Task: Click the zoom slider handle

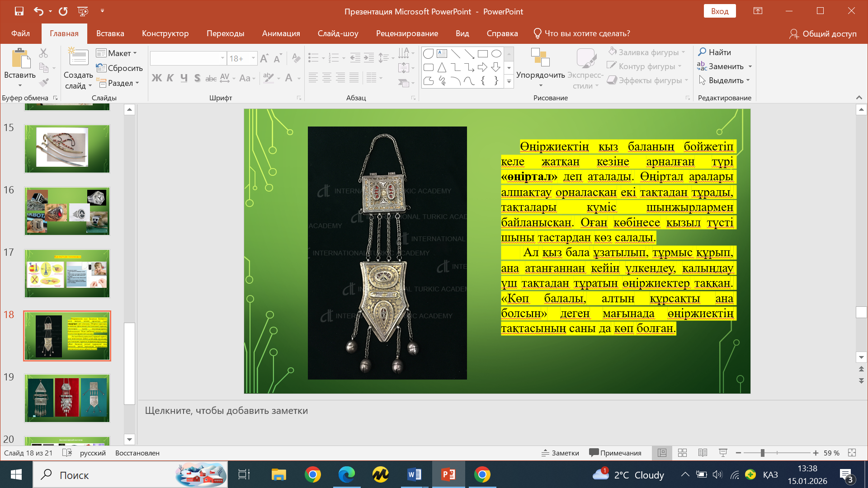Action: [763, 453]
